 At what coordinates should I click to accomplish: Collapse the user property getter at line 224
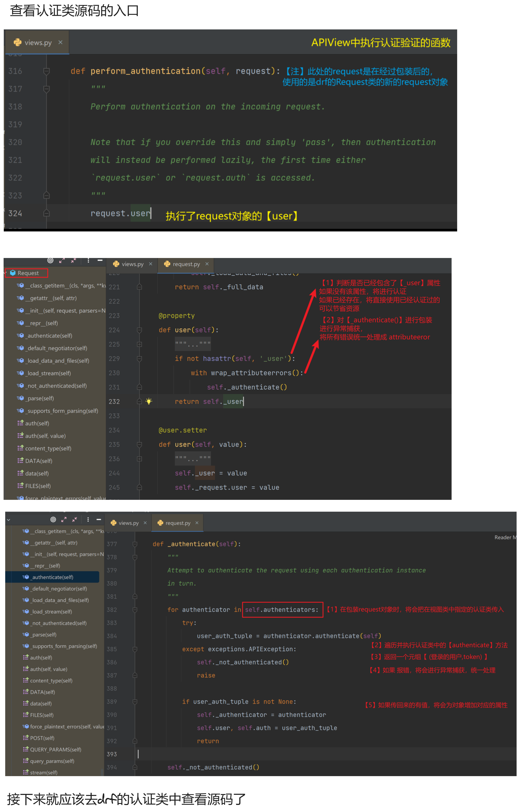click(x=140, y=330)
